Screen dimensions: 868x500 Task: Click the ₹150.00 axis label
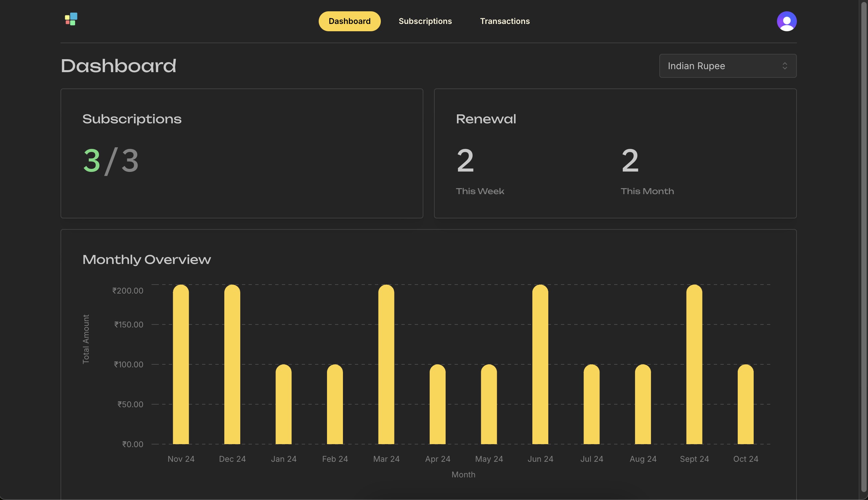pos(129,324)
